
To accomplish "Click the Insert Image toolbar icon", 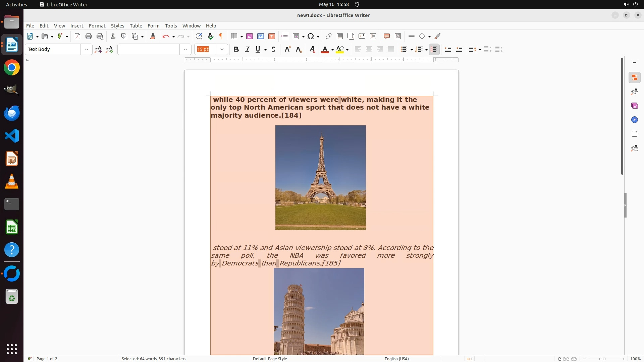I will click(250, 36).
